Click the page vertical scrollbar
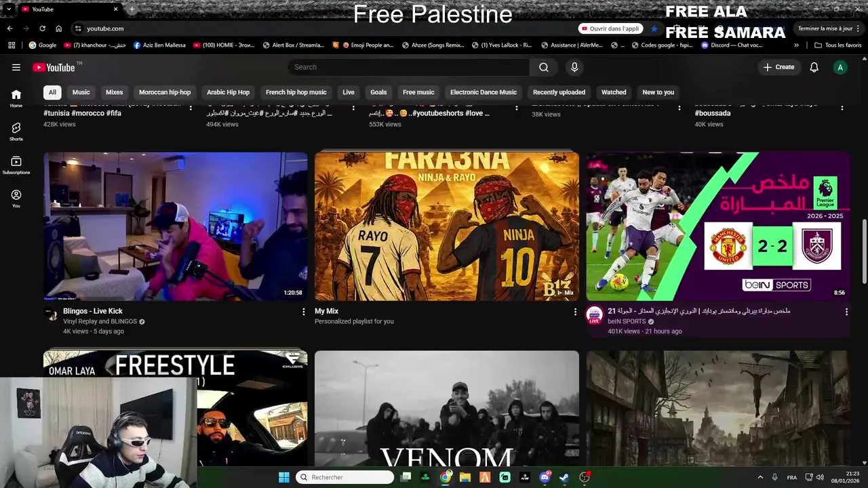Viewport: 868px width, 488px height. 864,252
